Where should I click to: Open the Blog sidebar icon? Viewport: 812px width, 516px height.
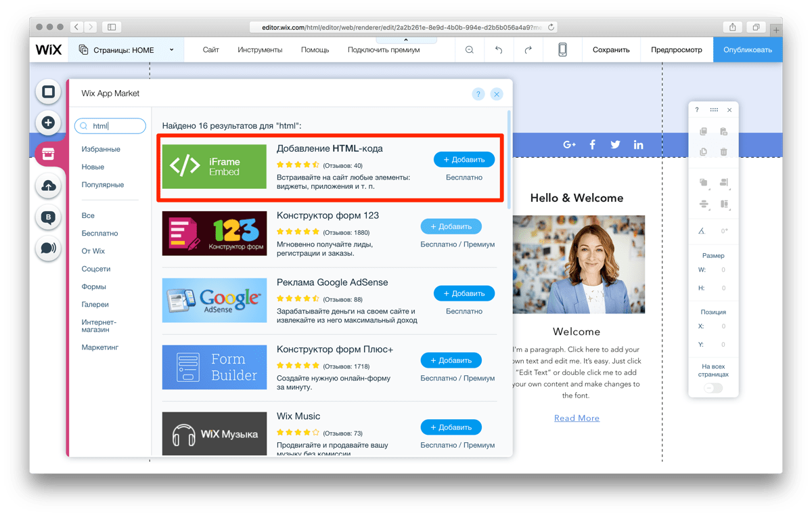48,217
